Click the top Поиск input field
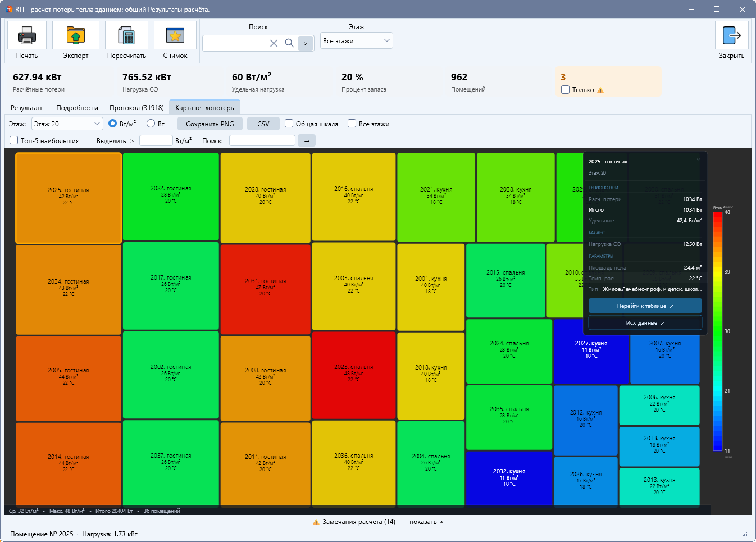The image size is (756, 542). tap(235, 43)
